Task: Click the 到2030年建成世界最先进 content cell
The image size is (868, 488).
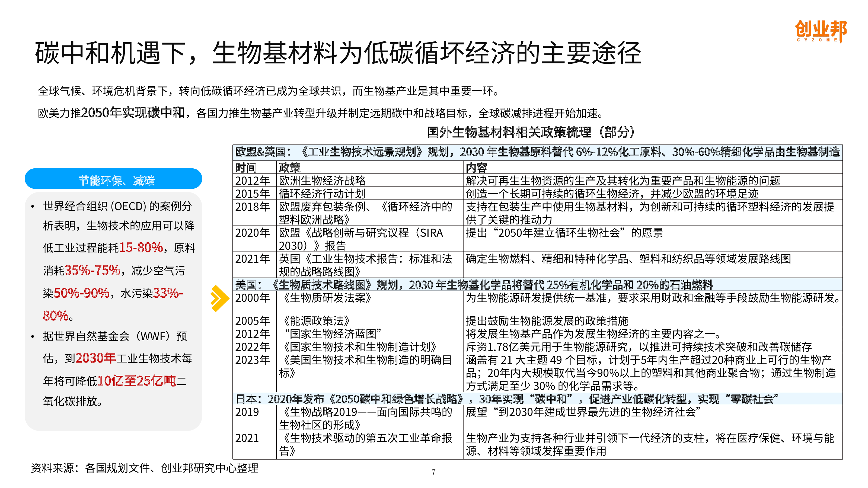Action: [x=653, y=418]
